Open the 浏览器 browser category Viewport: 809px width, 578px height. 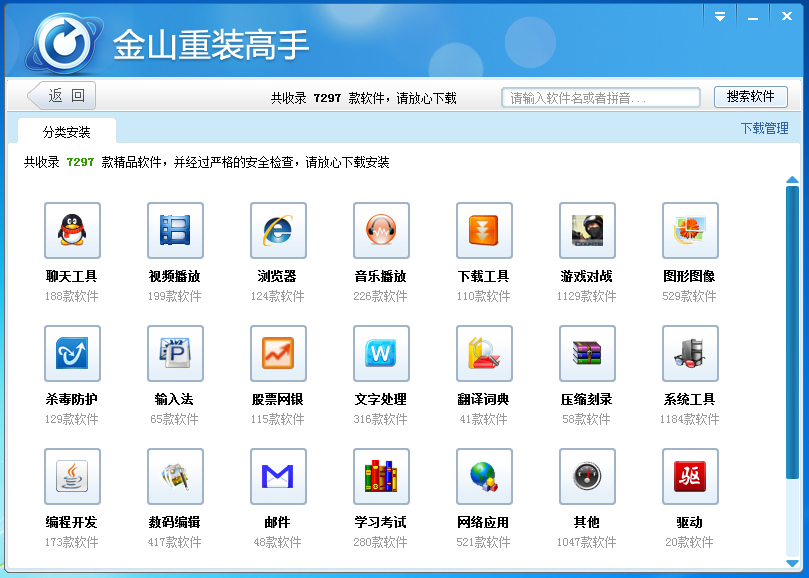[x=278, y=231]
